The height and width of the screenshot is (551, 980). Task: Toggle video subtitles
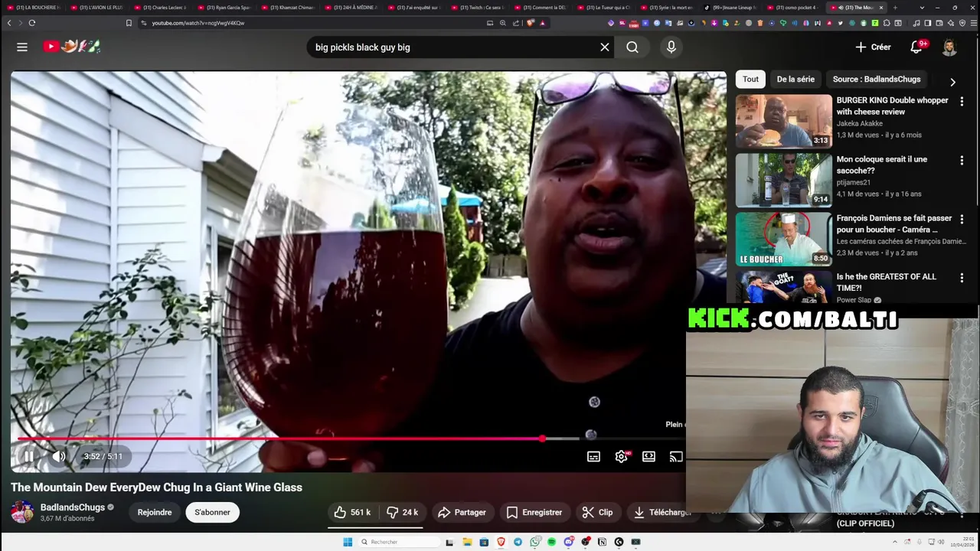point(593,456)
